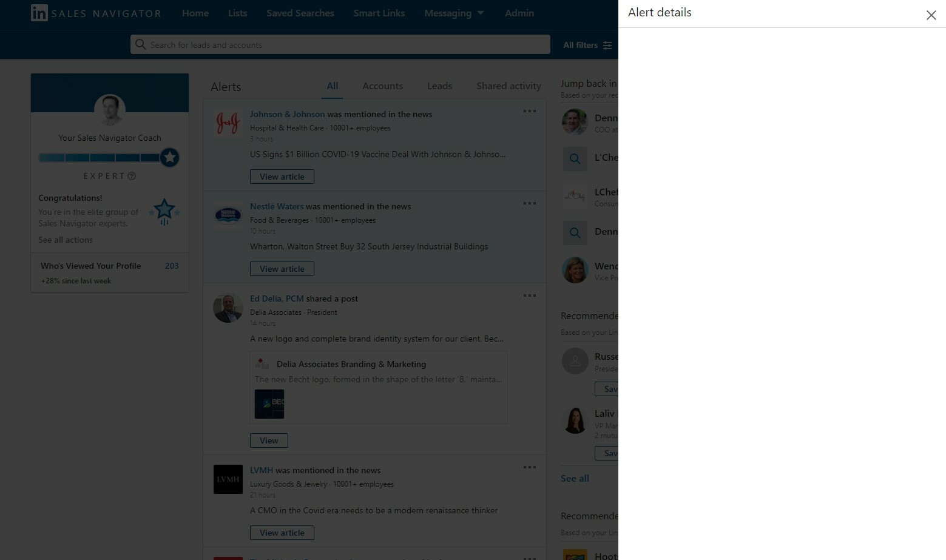Open the Becht logo post image
Viewport: 946px width, 560px height.
coord(269,404)
